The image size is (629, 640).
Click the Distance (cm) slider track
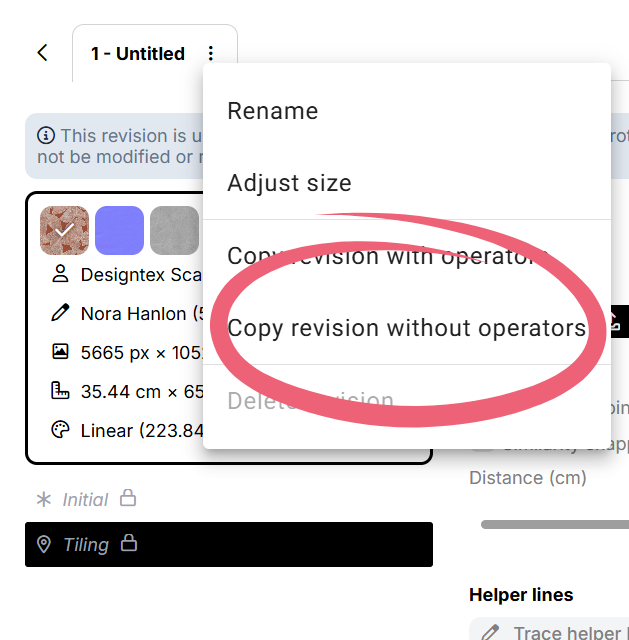pos(550,523)
